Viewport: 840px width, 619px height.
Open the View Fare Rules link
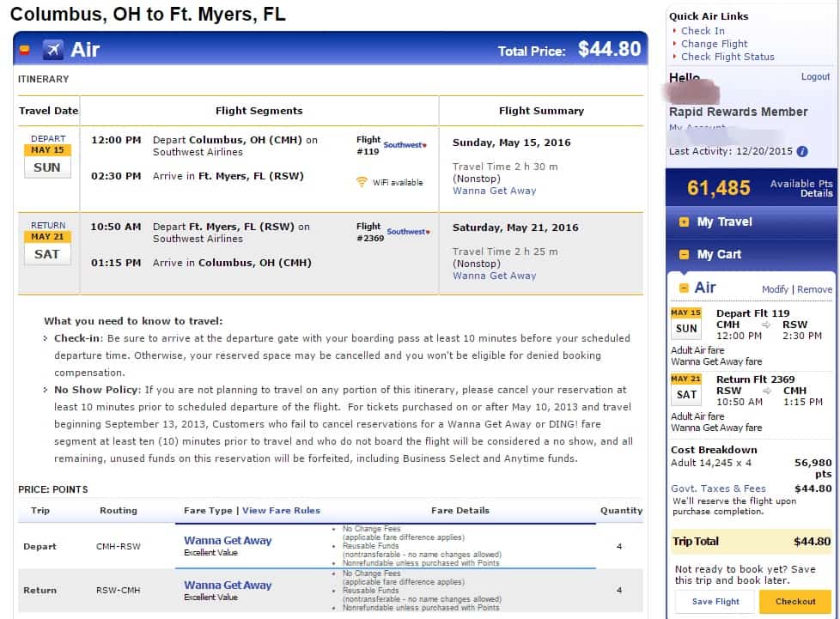tap(281, 510)
